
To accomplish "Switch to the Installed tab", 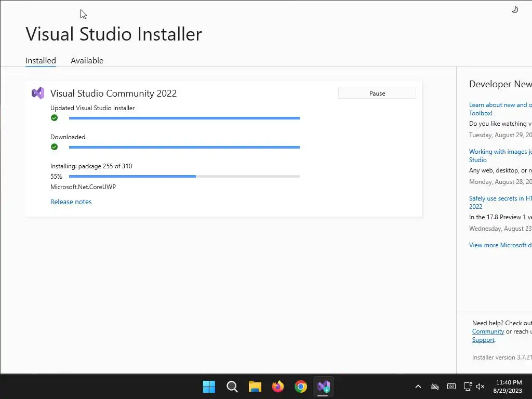I will pos(41,60).
